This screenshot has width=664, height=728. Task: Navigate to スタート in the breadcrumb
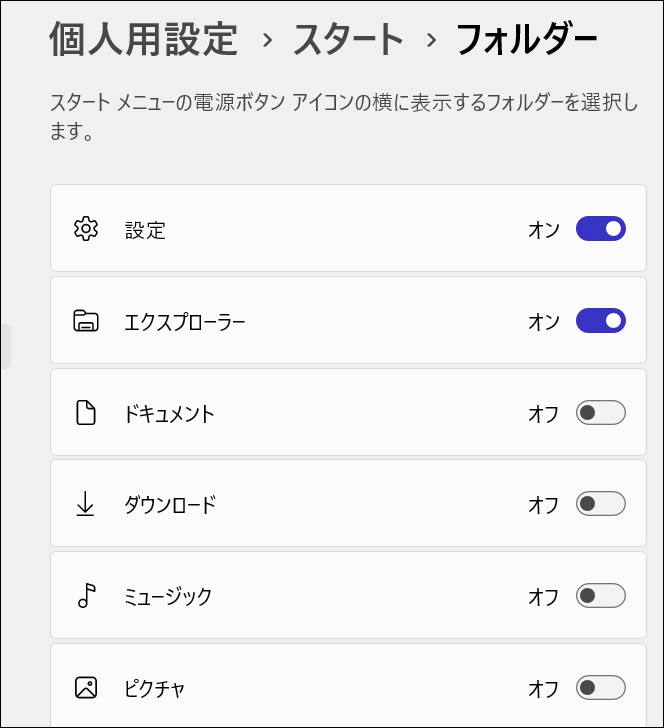click(348, 40)
